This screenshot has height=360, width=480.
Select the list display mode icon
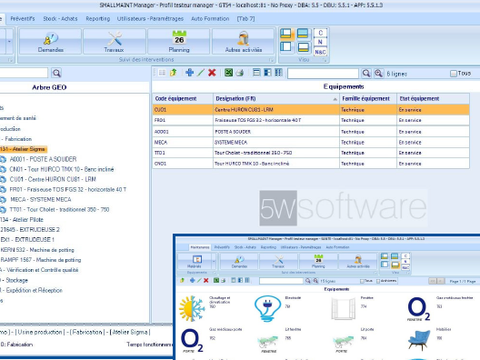256,72
